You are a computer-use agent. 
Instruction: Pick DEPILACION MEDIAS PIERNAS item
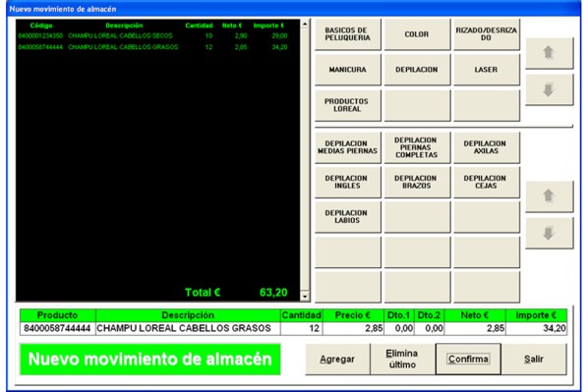pyautogui.click(x=348, y=147)
